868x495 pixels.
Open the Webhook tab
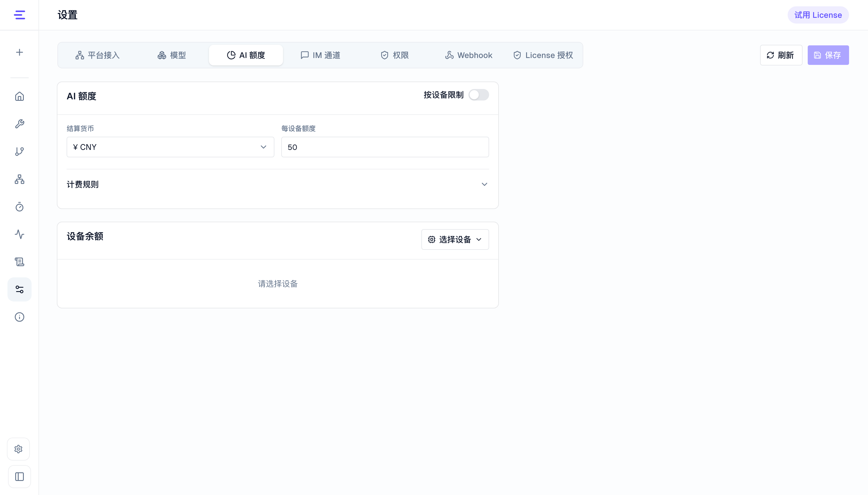point(469,55)
